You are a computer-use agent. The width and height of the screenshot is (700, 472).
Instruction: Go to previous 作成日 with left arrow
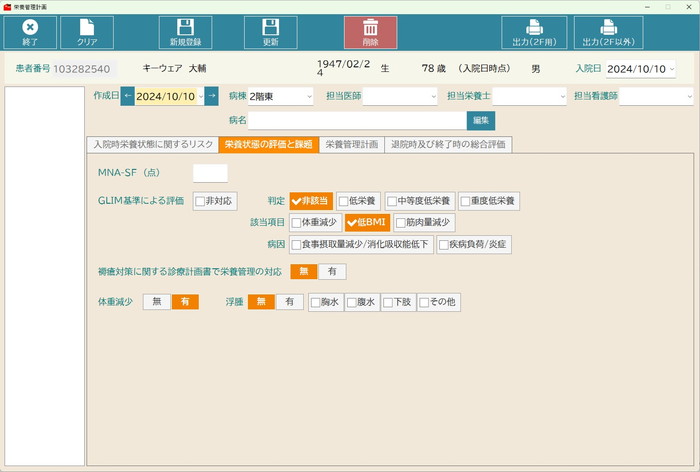(128, 97)
